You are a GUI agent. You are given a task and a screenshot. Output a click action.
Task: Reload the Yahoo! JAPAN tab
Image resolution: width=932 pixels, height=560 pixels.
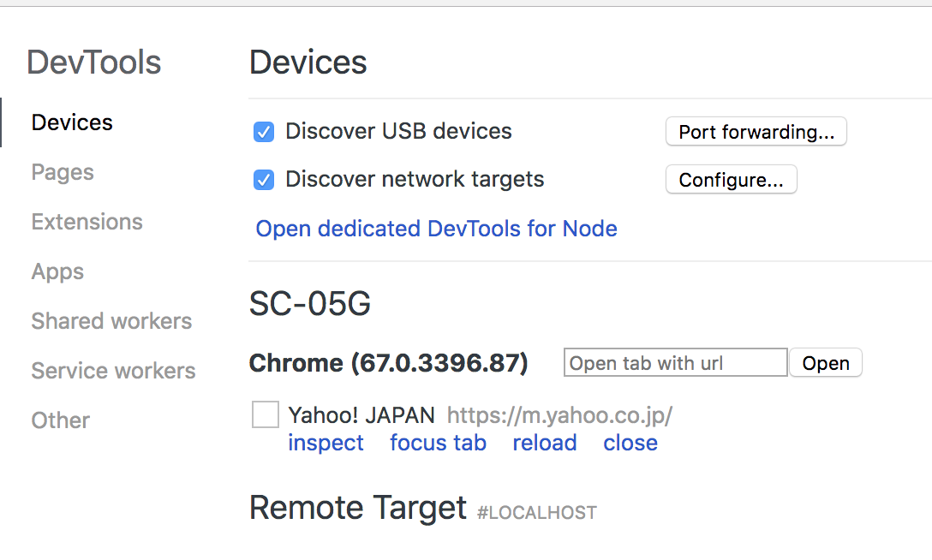coord(545,443)
